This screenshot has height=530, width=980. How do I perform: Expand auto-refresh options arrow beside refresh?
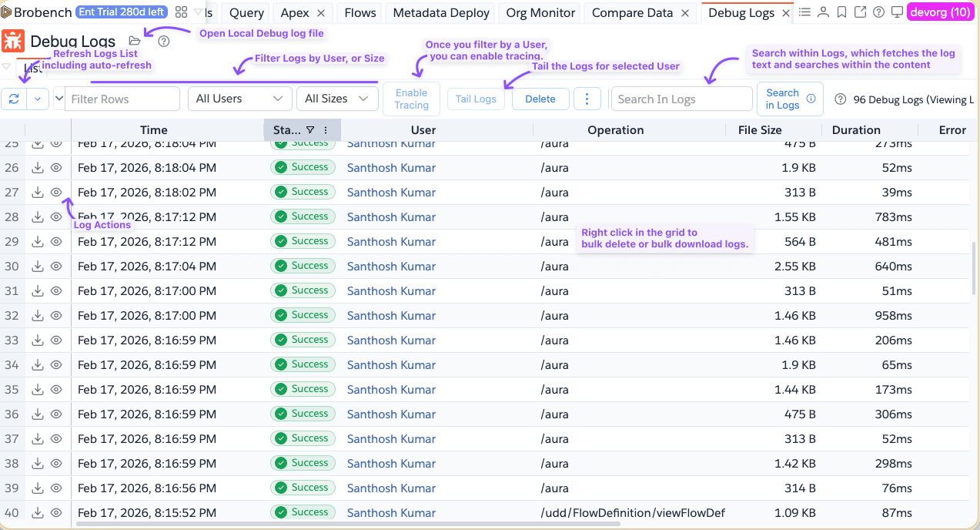point(38,99)
